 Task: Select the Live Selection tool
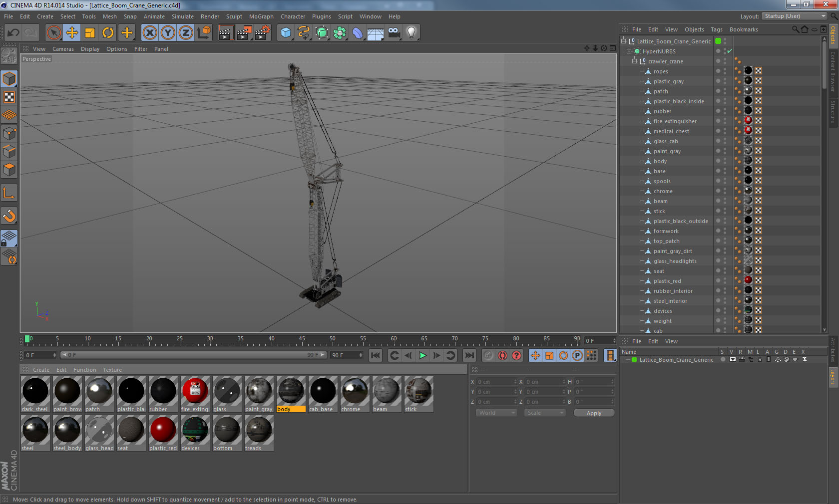pyautogui.click(x=54, y=33)
